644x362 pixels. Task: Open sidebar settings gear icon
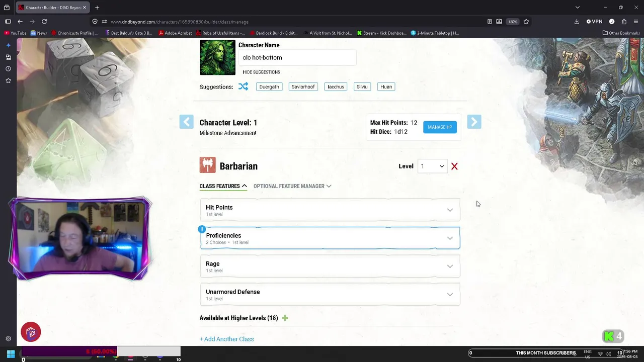click(x=8, y=339)
